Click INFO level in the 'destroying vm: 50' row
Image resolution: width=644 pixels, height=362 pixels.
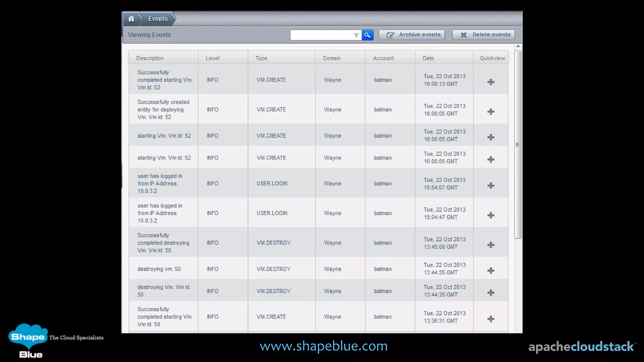click(213, 269)
